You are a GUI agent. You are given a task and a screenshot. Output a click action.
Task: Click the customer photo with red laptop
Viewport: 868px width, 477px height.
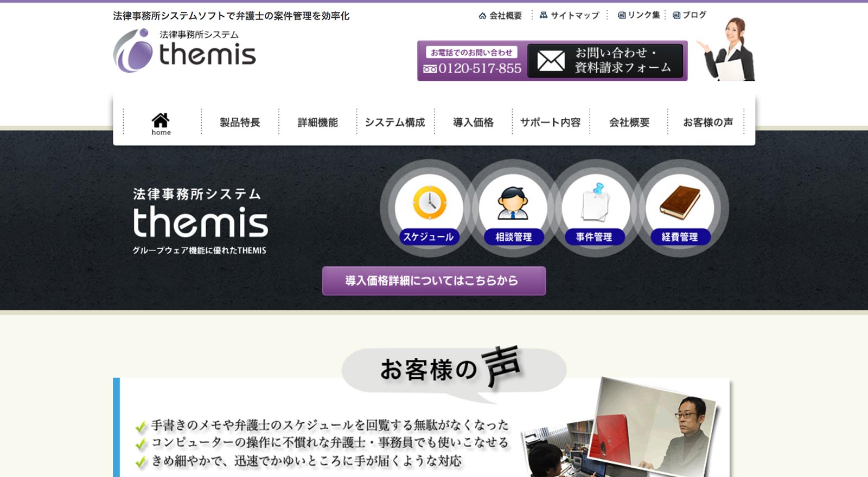pos(655,428)
